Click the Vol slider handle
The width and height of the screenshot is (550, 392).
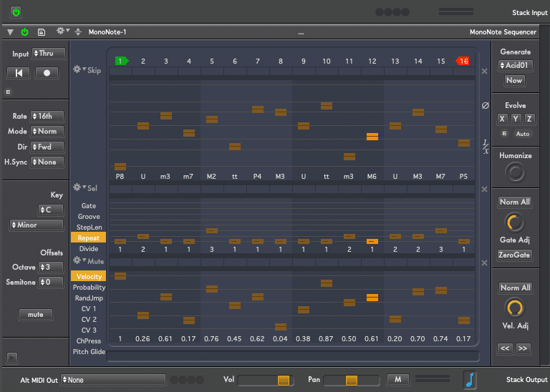tap(284, 380)
